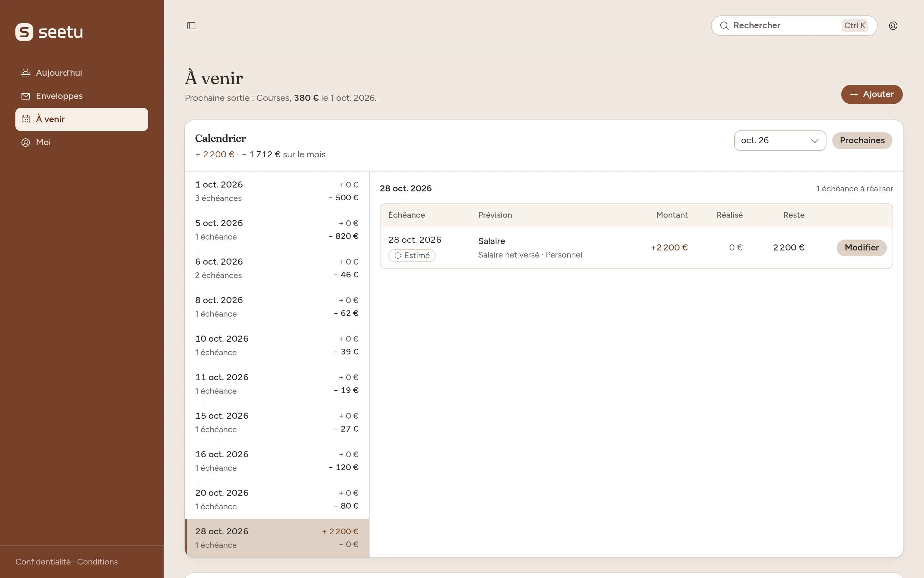This screenshot has width=924, height=578.
Task: Select 20 oct. 2026 row
Action: 277,500
